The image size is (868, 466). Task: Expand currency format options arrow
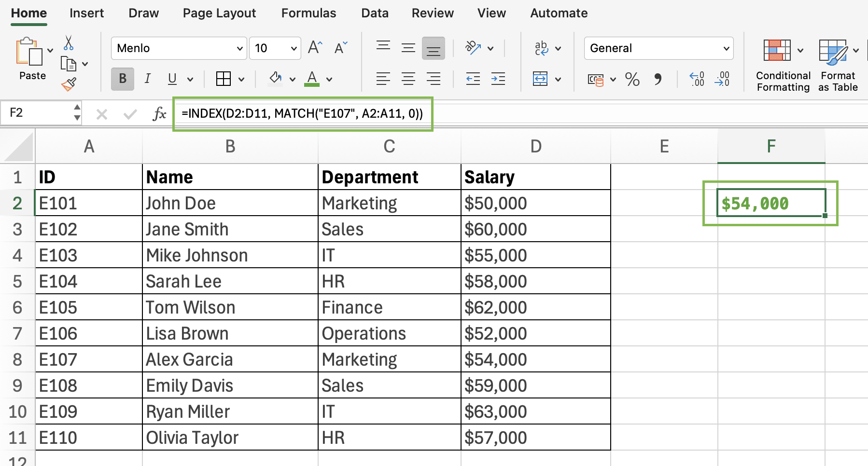coord(613,79)
